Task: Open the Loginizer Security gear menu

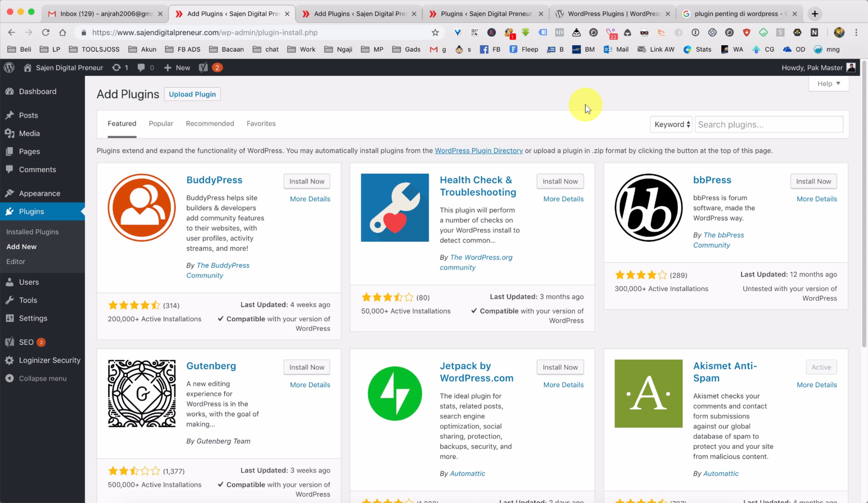Action: (10, 360)
